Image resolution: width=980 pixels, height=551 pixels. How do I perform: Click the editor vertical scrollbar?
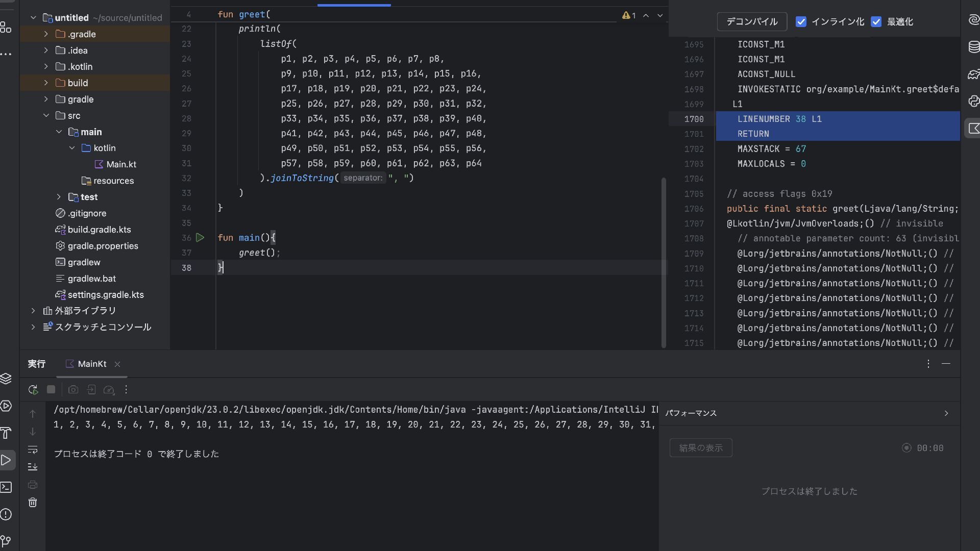(664, 263)
